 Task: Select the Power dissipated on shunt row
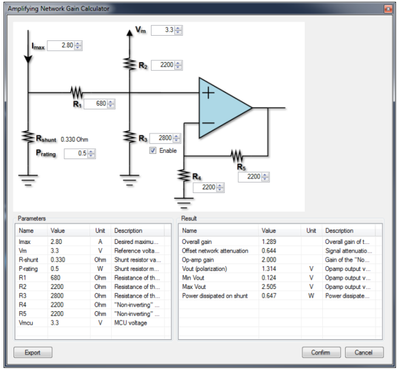coord(280,296)
